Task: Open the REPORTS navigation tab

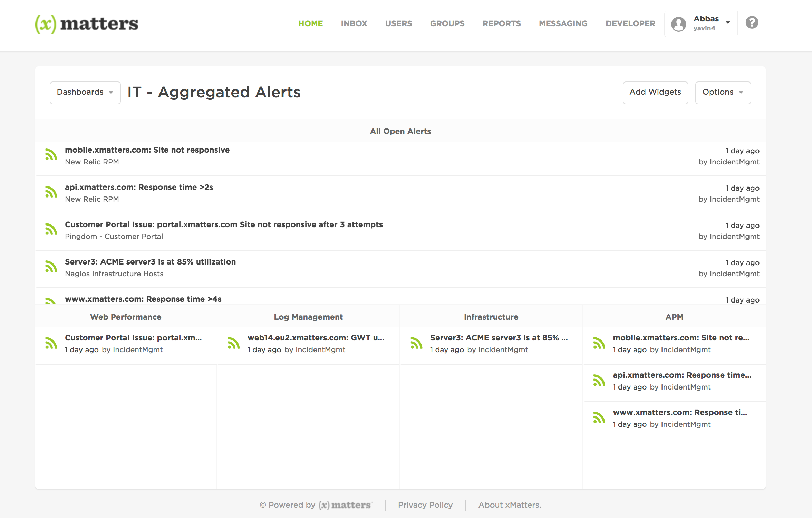Action: [501, 23]
